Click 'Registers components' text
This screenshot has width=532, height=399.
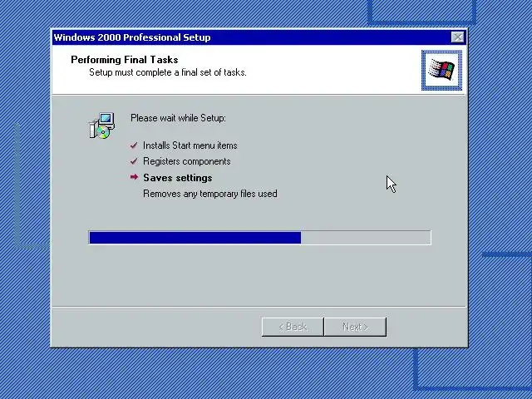[186, 161]
